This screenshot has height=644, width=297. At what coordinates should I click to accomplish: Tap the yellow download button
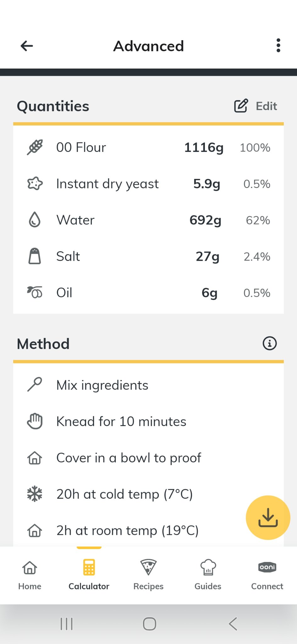[x=268, y=518]
